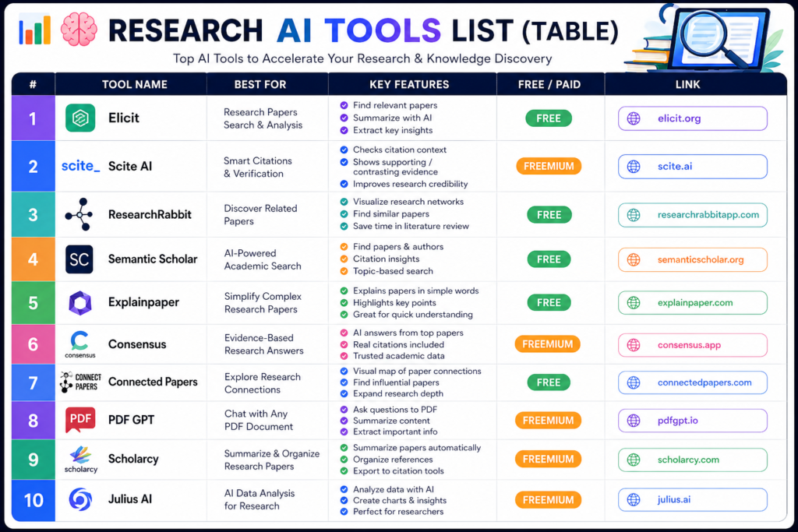Click the FREE badge in Elicit row
Viewport: 798px width, 532px height.
pyautogui.click(x=549, y=118)
